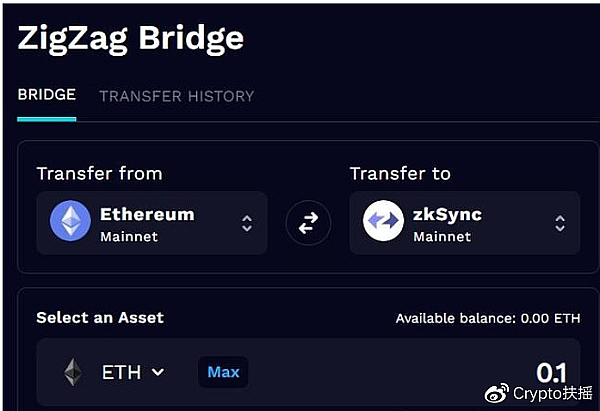Swap networks with the arrows icon

point(308,223)
